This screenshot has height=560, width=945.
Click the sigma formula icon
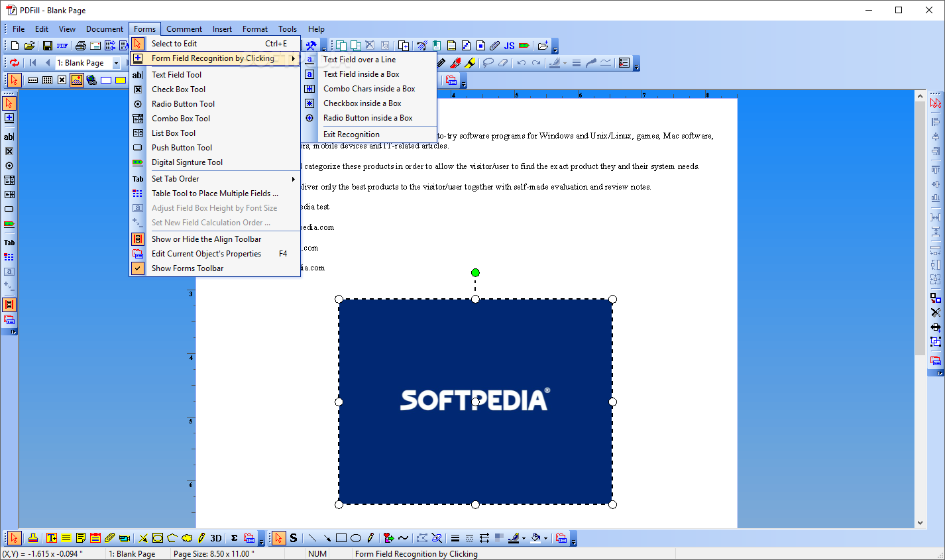coord(234,538)
